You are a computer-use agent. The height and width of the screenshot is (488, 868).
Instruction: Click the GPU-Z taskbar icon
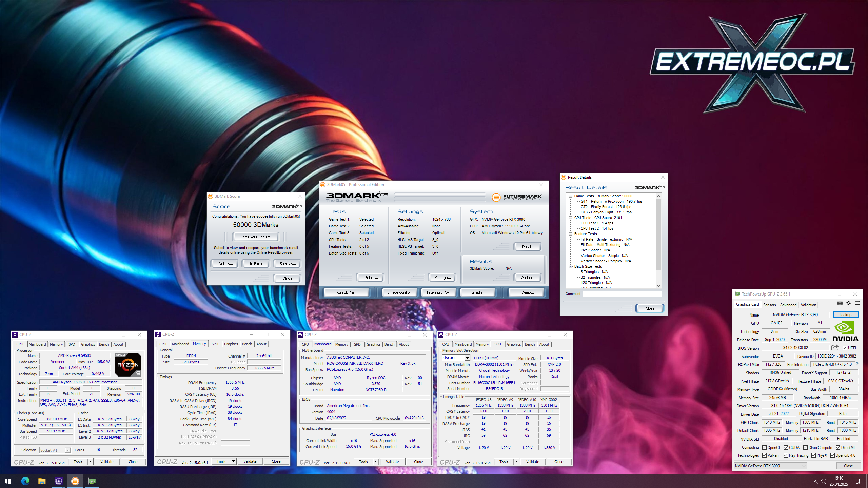(92, 481)
